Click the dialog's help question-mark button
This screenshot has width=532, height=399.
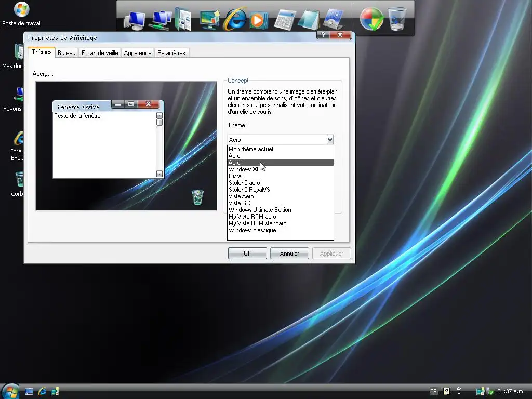[323, 35]
